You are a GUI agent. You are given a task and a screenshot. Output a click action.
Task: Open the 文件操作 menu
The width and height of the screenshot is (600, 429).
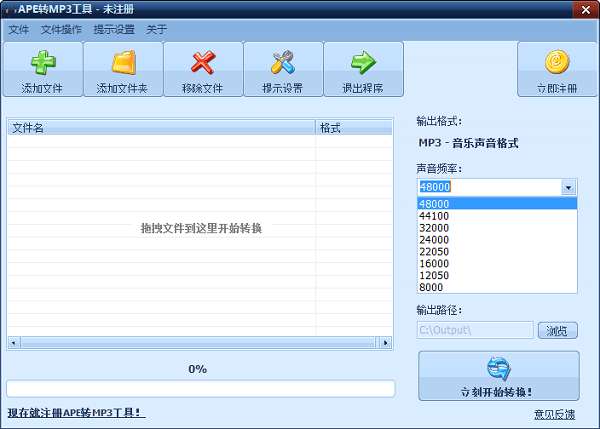click(61, 29)
